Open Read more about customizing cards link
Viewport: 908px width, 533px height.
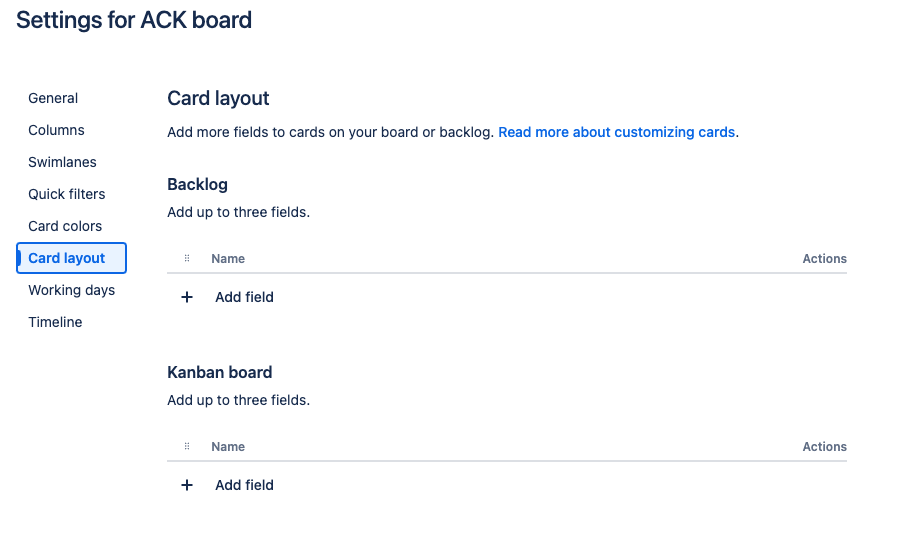pos(616,132)
